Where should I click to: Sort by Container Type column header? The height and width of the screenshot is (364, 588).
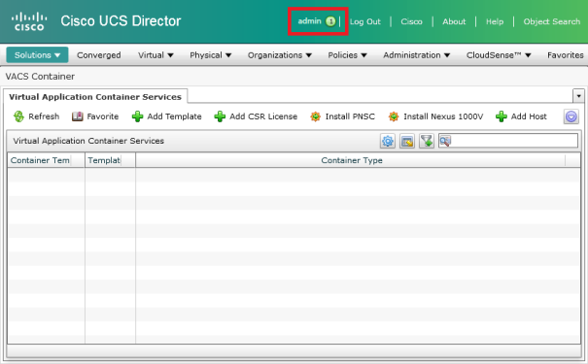pyautogui.click(x=352, y=160)
